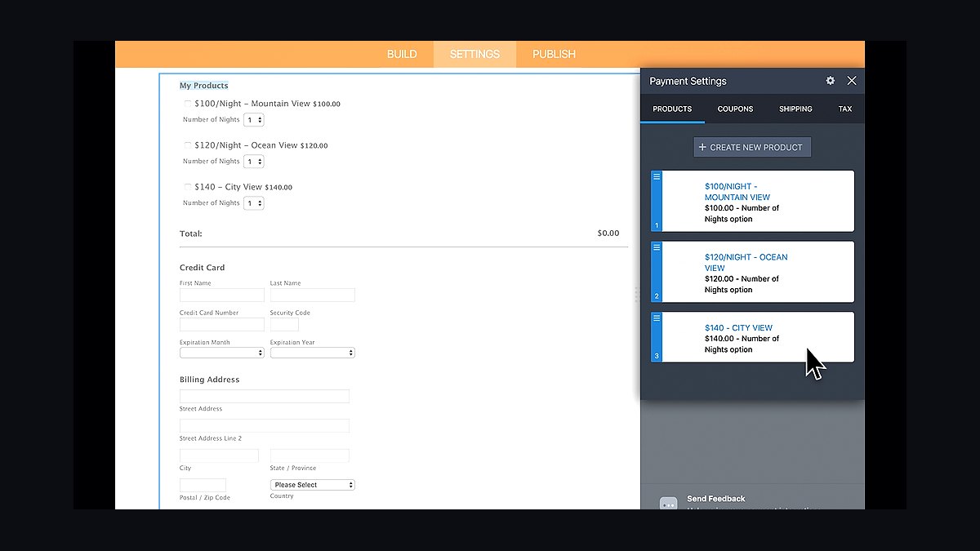Enable the $140 City View checkbox
This screenshot has width=980, height=551.
point(188,187)
